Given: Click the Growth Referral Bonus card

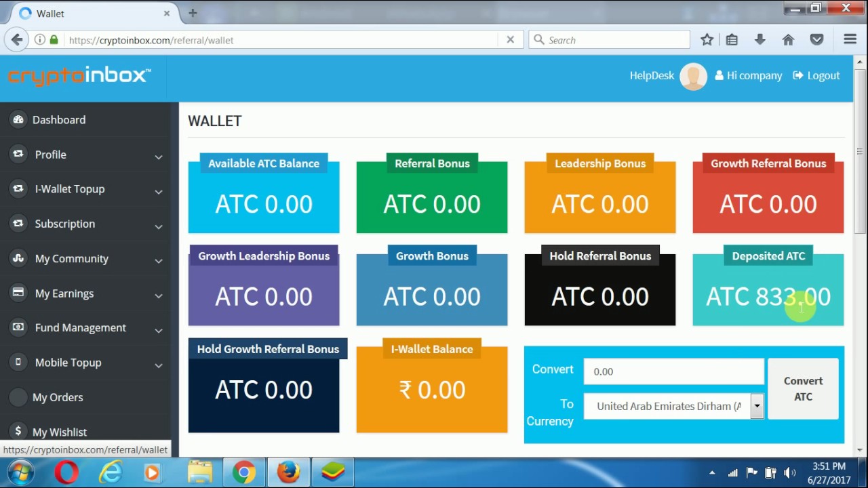Looking at the screenshot, I should point(768,194).
